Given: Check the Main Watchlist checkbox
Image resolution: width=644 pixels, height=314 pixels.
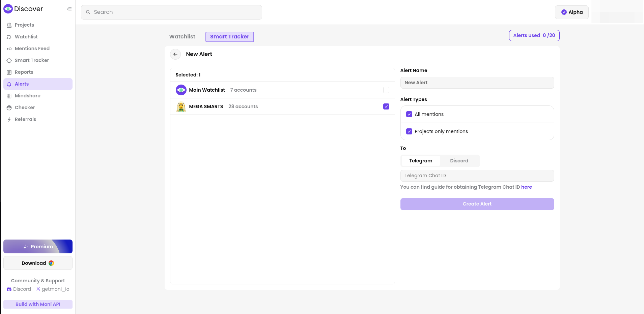Looking at the screenshot, I should pos(386,90).
